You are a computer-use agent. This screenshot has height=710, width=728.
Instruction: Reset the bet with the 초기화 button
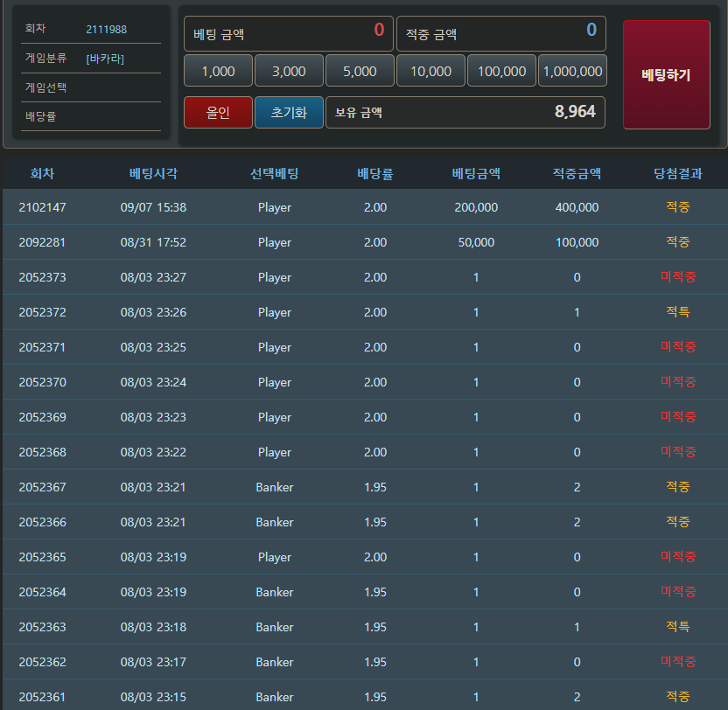point(289,112)
